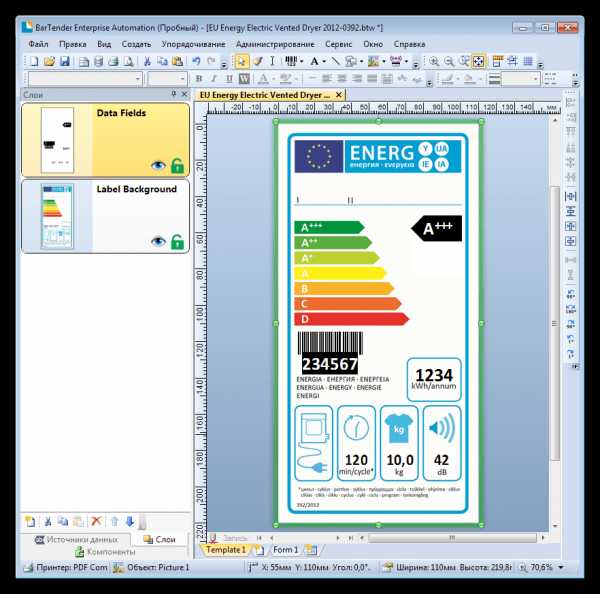Close the EU Energy document tab
This screenshot has width=600, height=594.
339,95
